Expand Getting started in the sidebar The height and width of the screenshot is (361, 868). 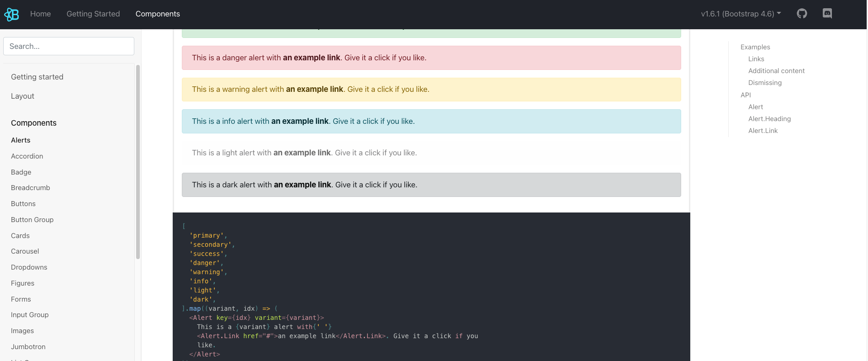(37, 77)
